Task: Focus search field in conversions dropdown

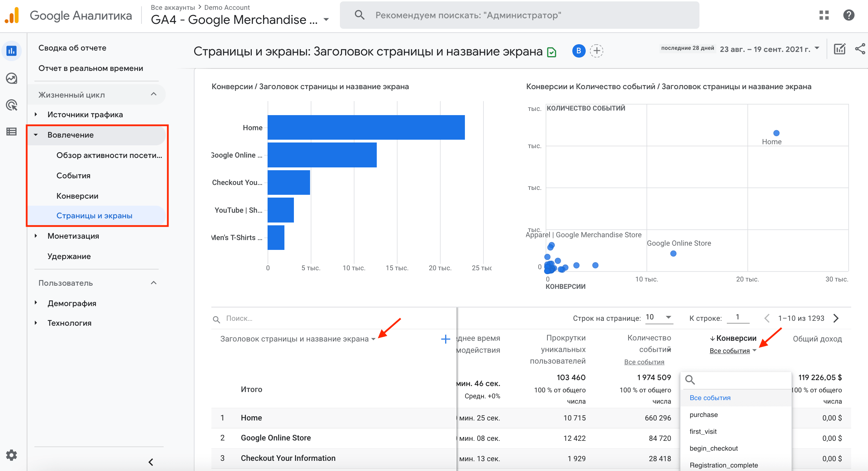Action: tap(741, 380)
